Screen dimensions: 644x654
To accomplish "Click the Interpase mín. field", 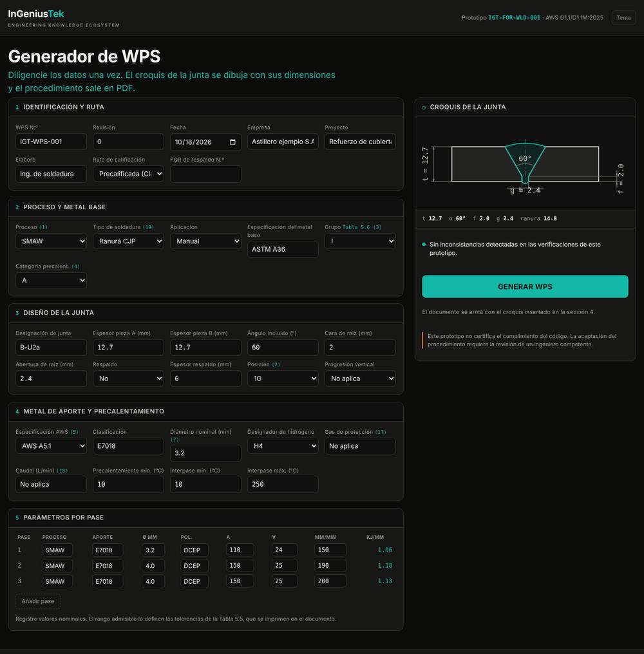I will tap(205, 484).
